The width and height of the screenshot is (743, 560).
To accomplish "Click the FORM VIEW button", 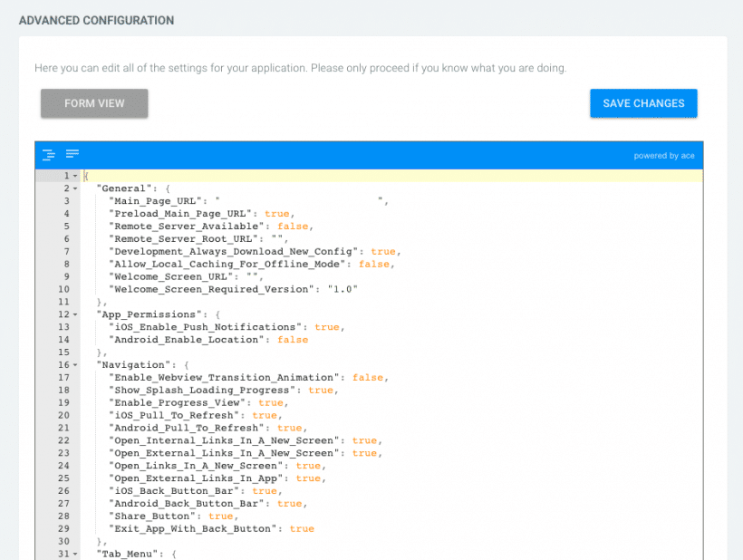I will (x=93, y=103).
